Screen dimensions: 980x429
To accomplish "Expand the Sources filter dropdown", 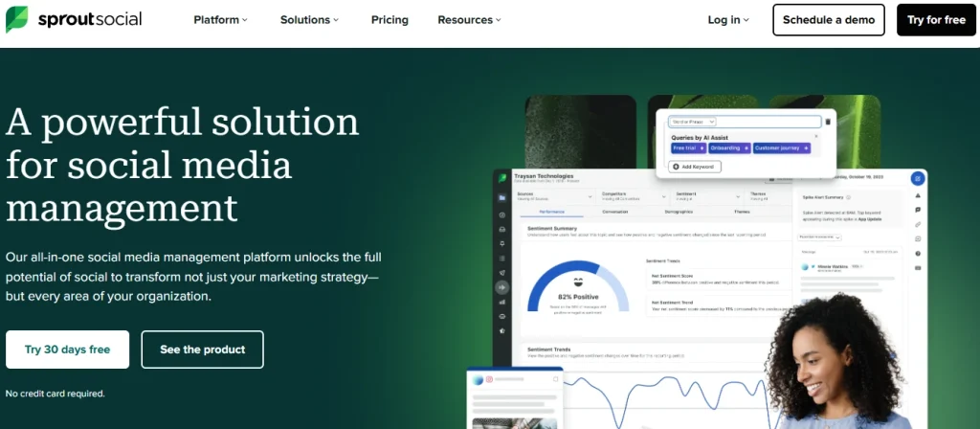I will pyautogui.click(x=553, y=196).
